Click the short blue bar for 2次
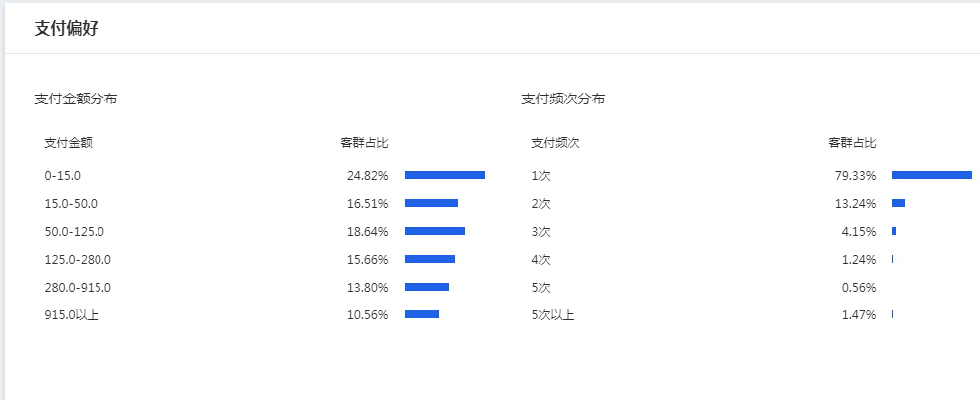The image size is (980, 400). click(898, 203)
